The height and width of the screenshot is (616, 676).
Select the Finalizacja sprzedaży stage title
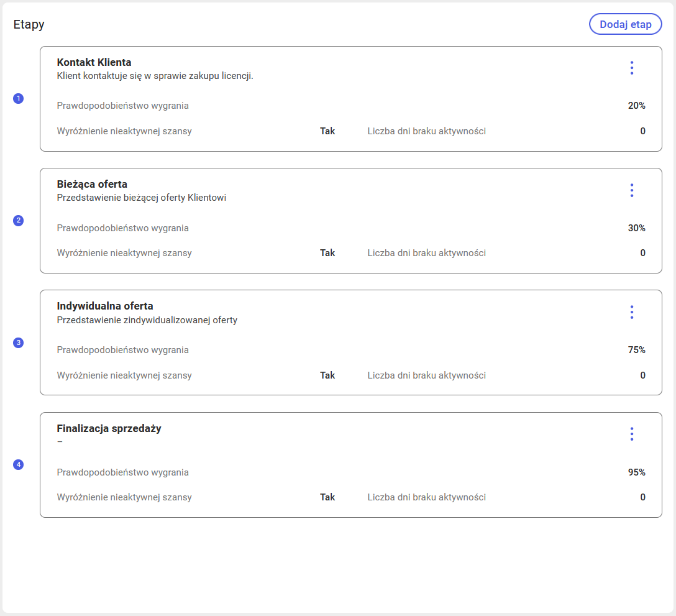109,428
